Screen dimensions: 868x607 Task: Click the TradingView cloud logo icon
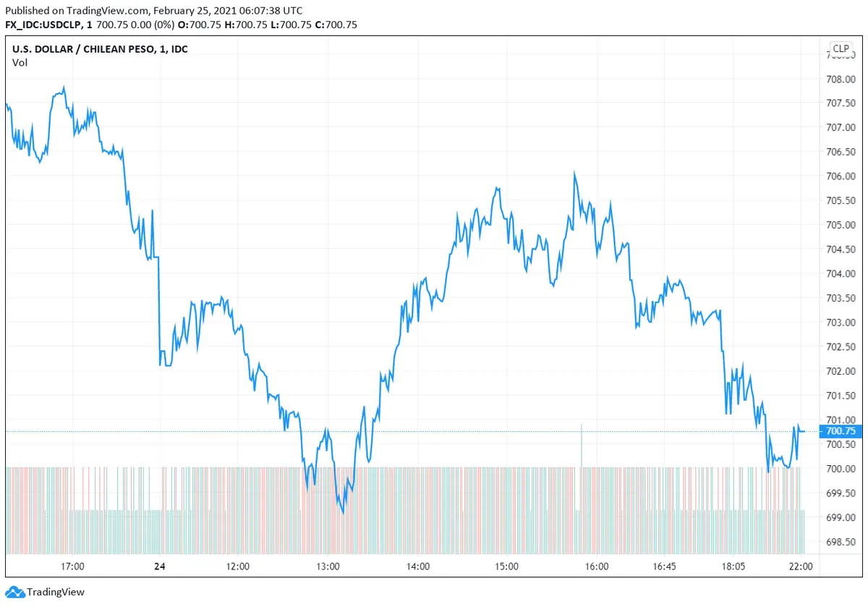click(x=15, y=592)
